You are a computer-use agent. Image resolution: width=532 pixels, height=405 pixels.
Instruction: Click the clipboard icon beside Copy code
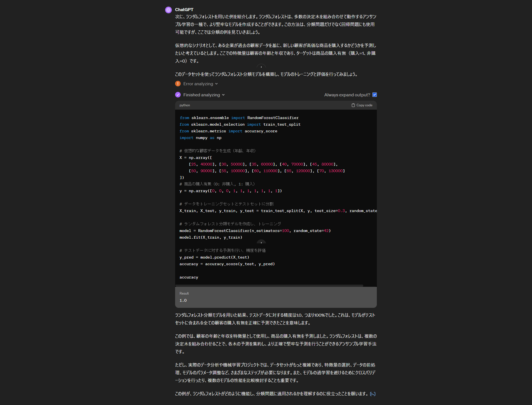click(353, 105)
